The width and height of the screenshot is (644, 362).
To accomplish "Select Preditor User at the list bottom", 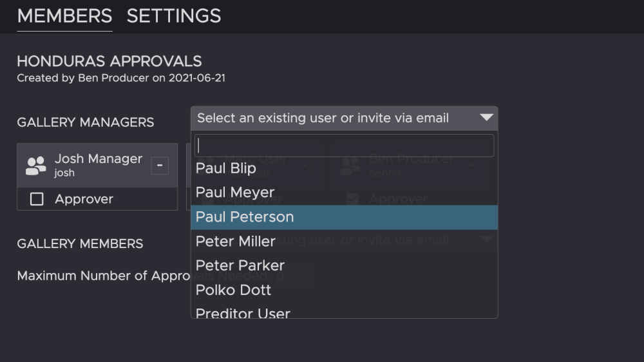I will pyautogui.click(x=243, y=313).
